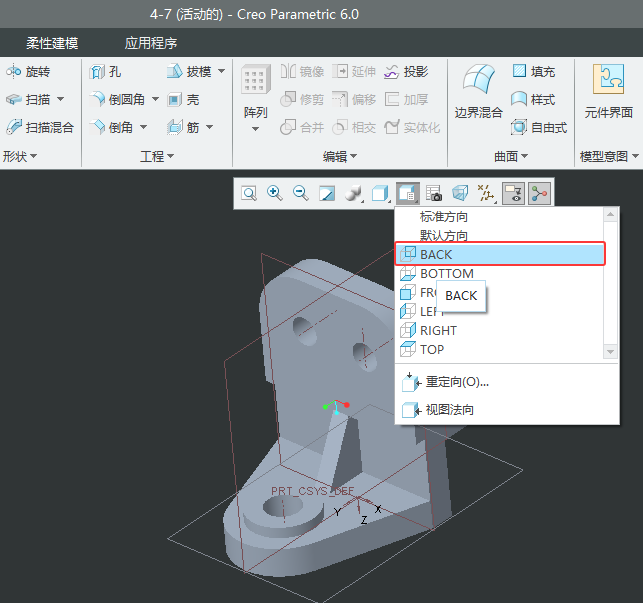Click the grayed 实体化 (Solidify) button

pos(412,127)
